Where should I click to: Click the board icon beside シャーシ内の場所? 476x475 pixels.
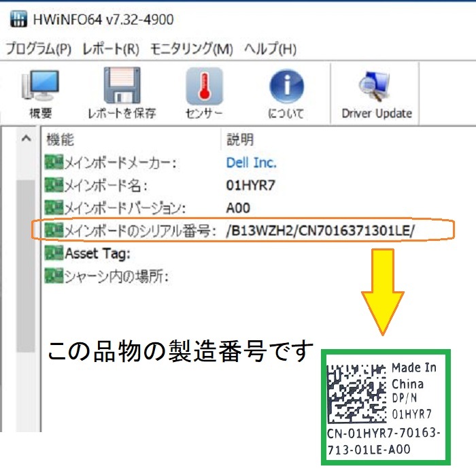coord(54,276)
